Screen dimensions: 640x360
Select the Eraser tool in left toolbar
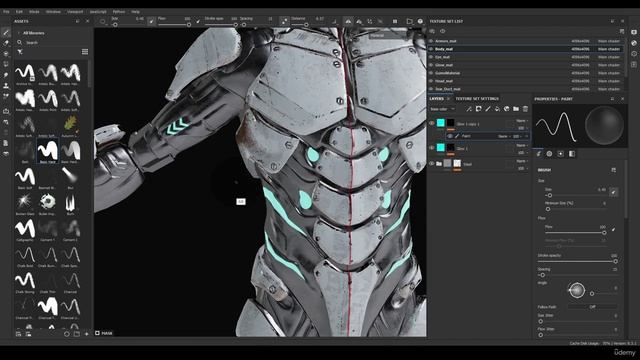pyautogui.click(x=6, y=43)
